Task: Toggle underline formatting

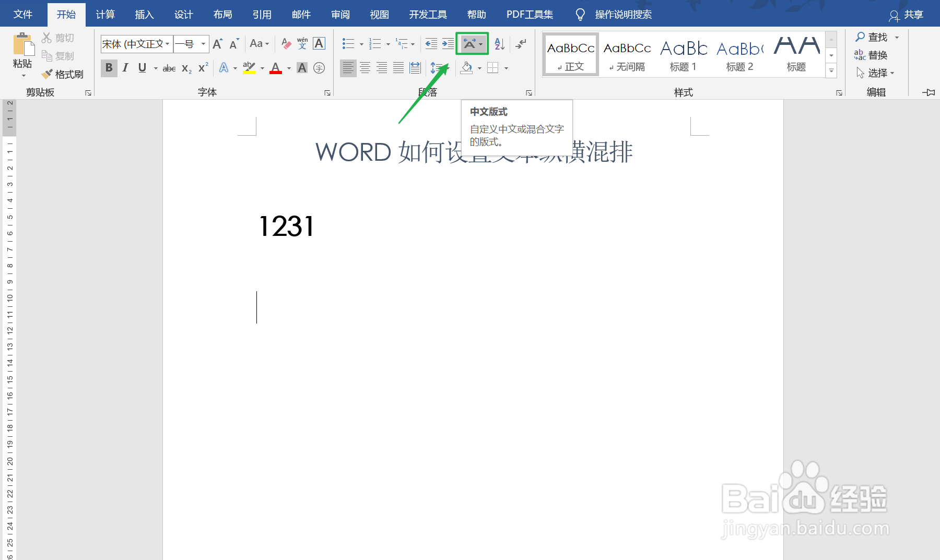Action: click(x=142, y=68)
